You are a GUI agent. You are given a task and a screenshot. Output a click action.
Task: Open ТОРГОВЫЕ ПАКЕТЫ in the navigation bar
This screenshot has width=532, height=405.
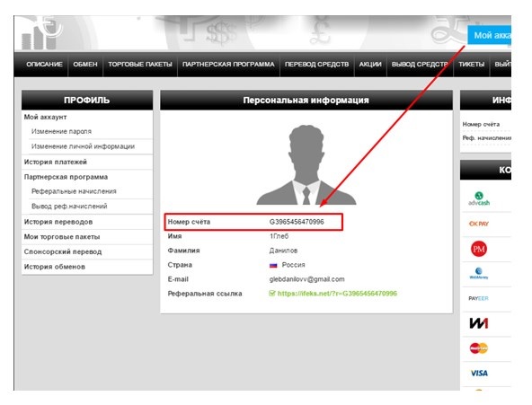point(140,65)
